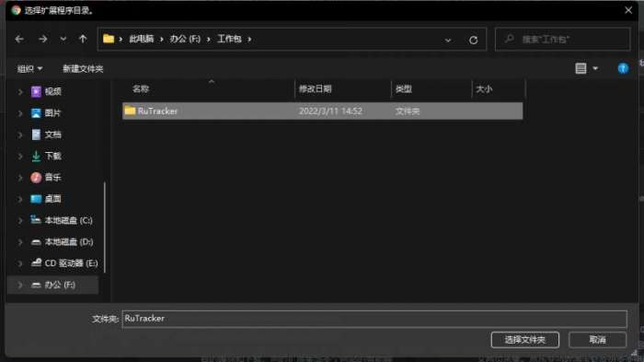Go back using the back arrow
Screen dimensions: 644x362
coord(19,39)
